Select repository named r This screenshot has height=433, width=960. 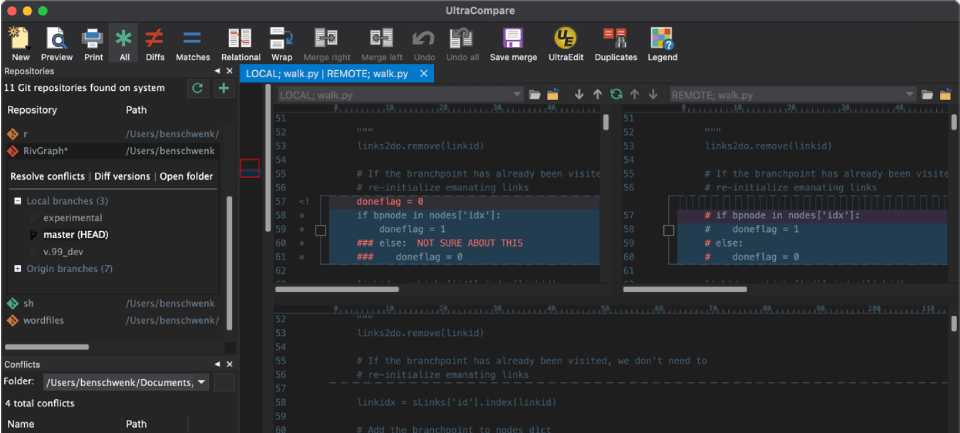113,134
